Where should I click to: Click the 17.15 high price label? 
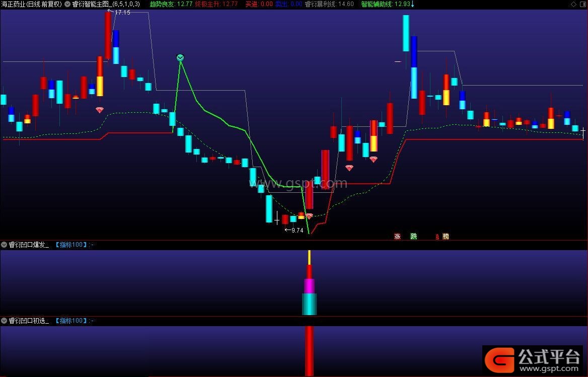(122, 13)
